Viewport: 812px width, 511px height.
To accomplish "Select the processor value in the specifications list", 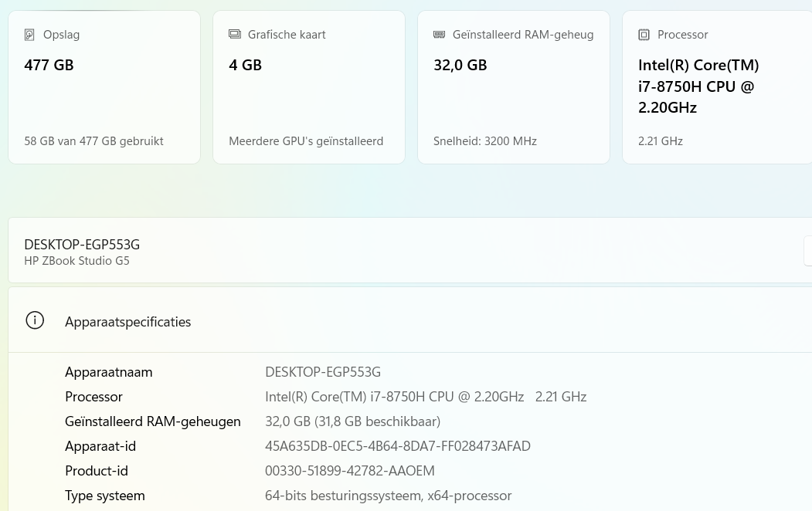I will (x=426, y=397).
